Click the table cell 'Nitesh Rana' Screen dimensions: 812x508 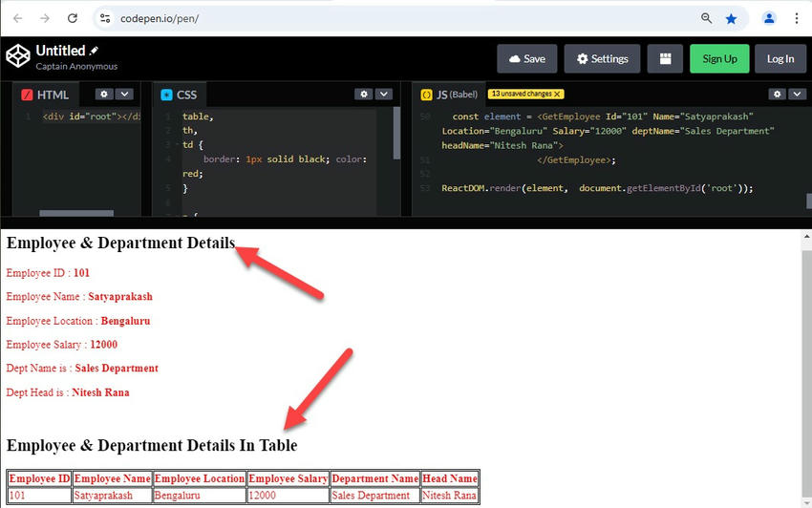pos(450,496)
